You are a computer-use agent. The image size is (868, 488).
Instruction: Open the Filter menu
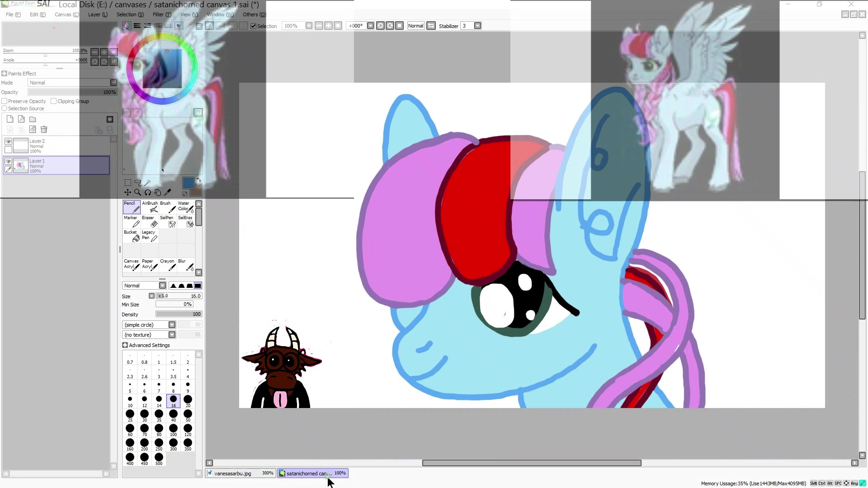[162, 14]
